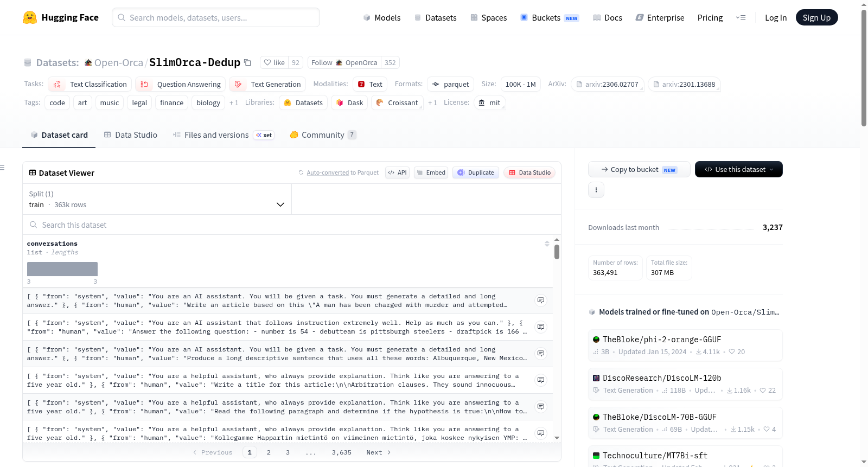Screen dimensions: 868x467
Task: Open Data Studio from the viewer header
Action: coord(529,172)
